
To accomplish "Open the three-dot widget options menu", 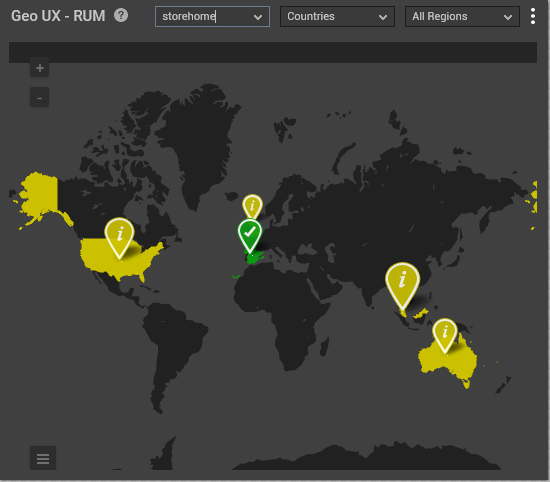I will 532,16.
